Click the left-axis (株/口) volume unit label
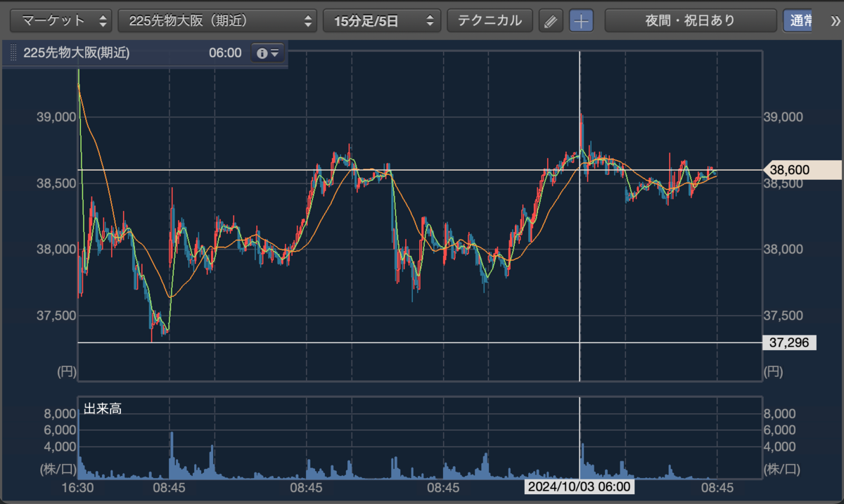Screen dimensions: 844x504 (57, 468)
